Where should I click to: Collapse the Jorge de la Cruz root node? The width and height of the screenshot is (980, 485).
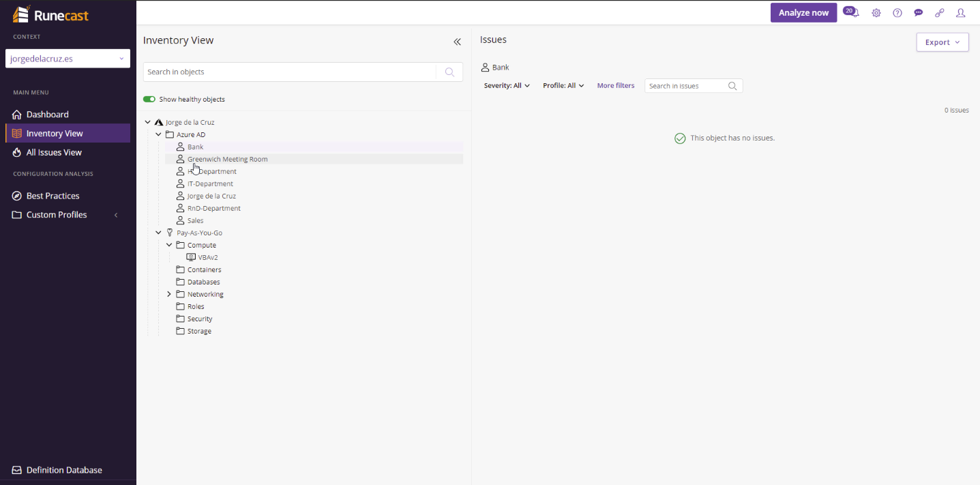tap(147, 122)
